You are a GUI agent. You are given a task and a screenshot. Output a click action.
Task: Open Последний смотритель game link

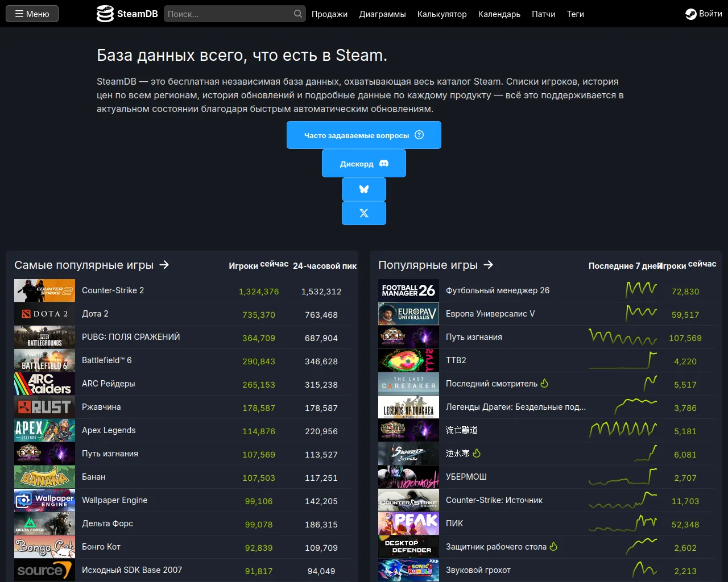[491, 384]
